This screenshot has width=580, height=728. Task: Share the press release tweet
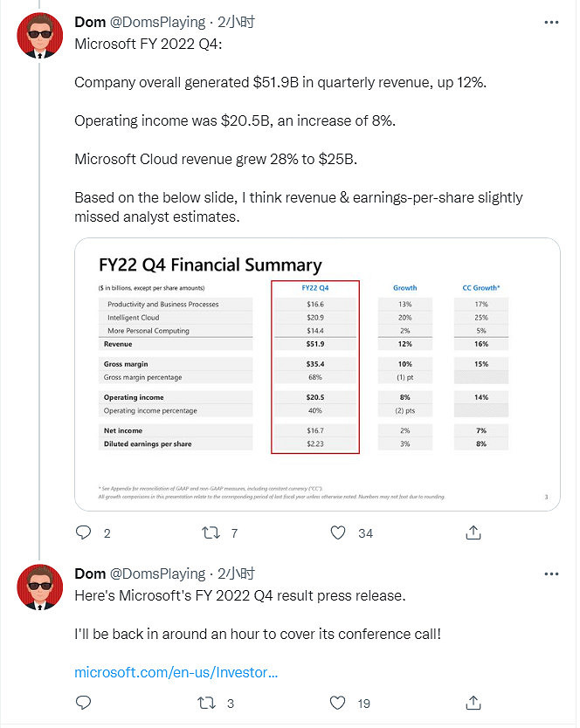tap(473, 702)
